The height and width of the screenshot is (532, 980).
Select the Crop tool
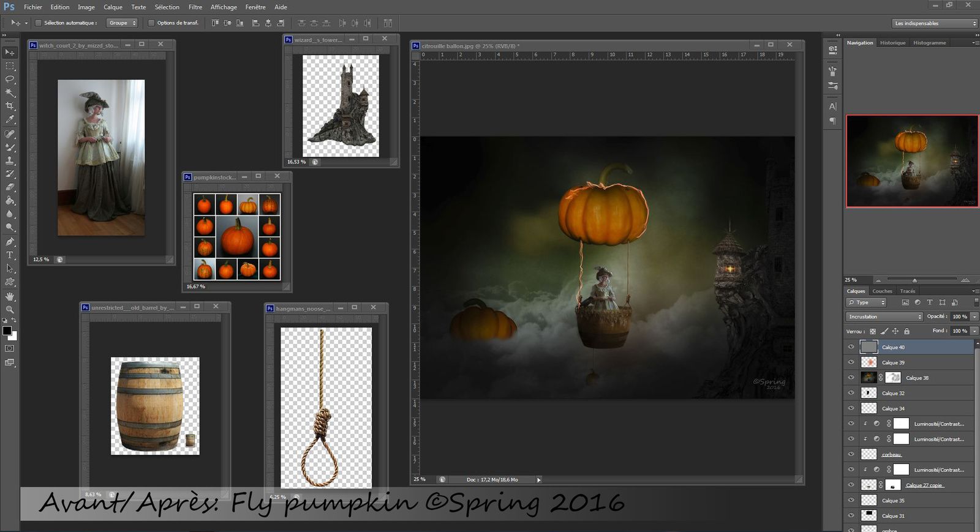(x=10, y=107)
